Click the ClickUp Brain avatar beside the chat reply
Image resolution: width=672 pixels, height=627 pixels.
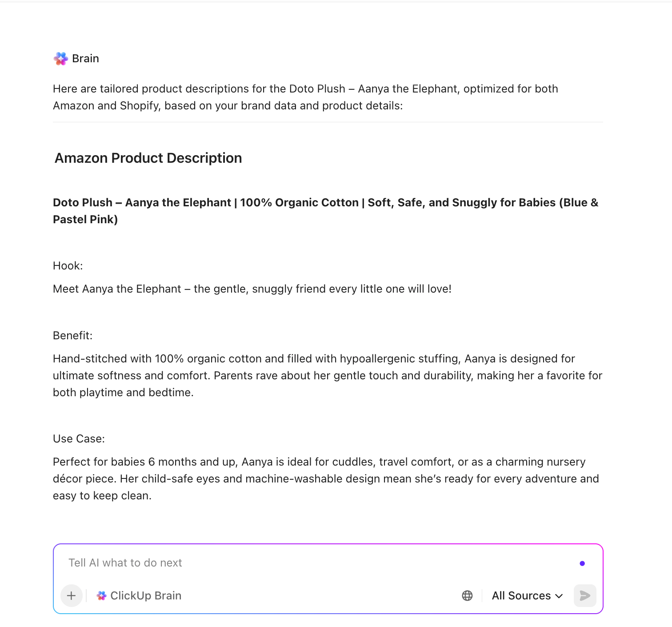[x=60, y=58]
